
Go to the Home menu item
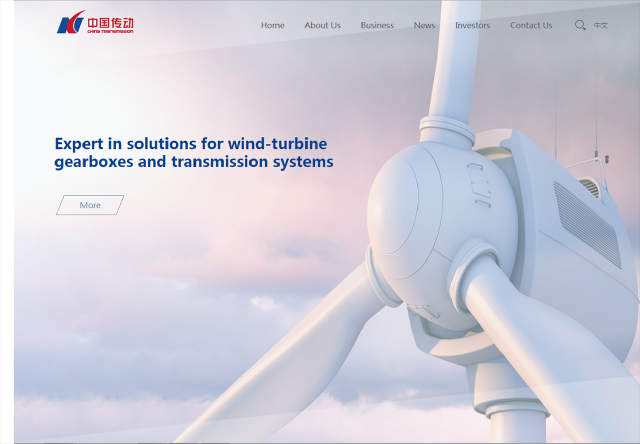tap(273, 25)
